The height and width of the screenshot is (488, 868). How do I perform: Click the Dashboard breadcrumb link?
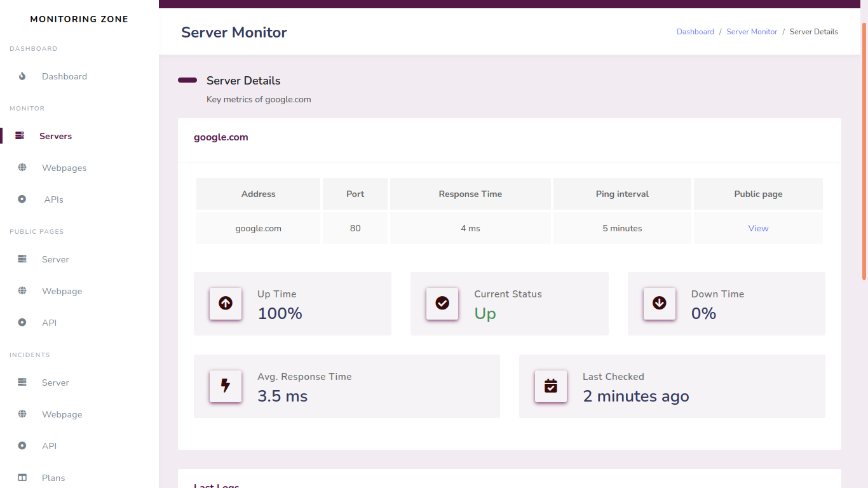click(x=695, y=32)
